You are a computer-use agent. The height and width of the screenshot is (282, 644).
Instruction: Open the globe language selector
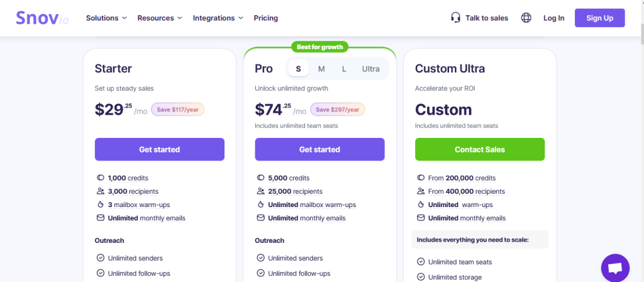click(526, 18)
